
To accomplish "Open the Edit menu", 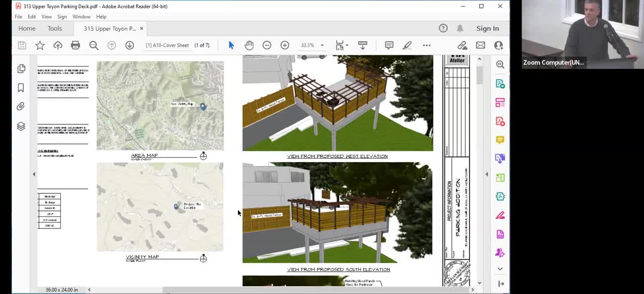I will [x=32, y=17].
